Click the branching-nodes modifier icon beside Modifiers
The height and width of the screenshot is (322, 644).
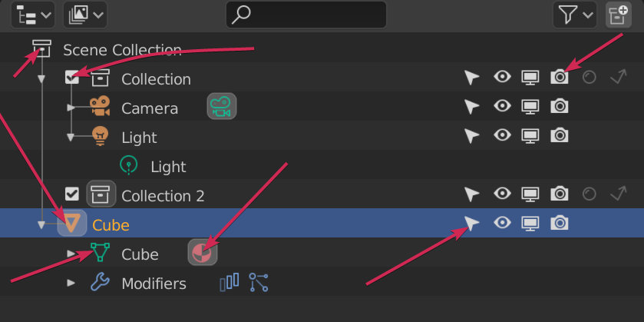(259, 282)
